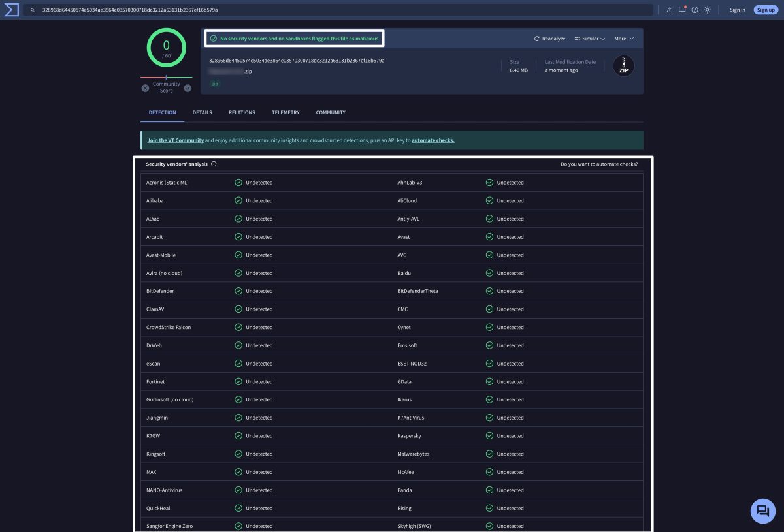The height and width of the screenshot is (532, 784).
Task: Vote the file harmless with the checkmark icon
Action: coord(188,88)
